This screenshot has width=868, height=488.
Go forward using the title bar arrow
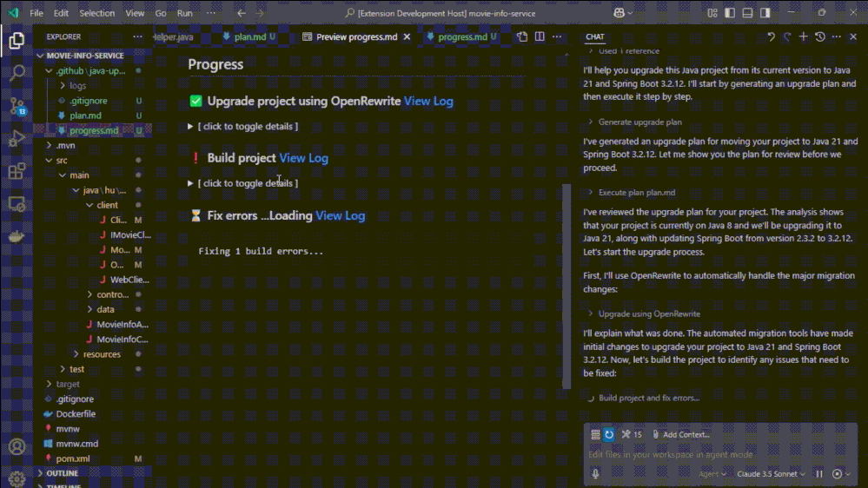pyautogui.click(x=260, y=13)
